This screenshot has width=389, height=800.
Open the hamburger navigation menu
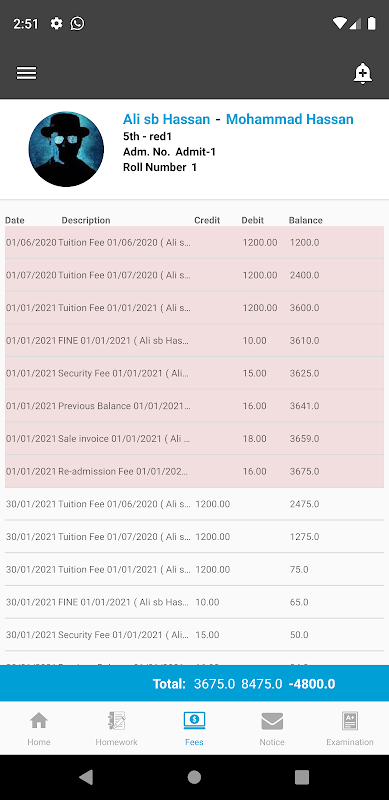[26, 73]
